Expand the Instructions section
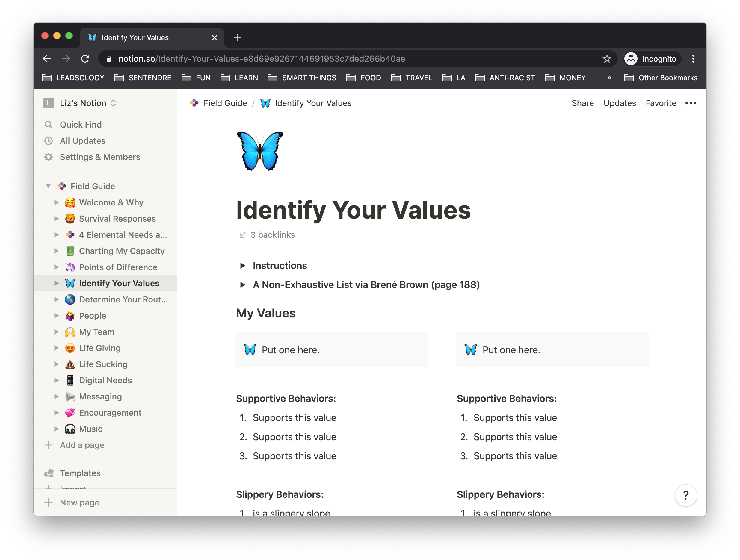Image resolution: width=740 pixels, height=560 pixels. click(243, 265)
